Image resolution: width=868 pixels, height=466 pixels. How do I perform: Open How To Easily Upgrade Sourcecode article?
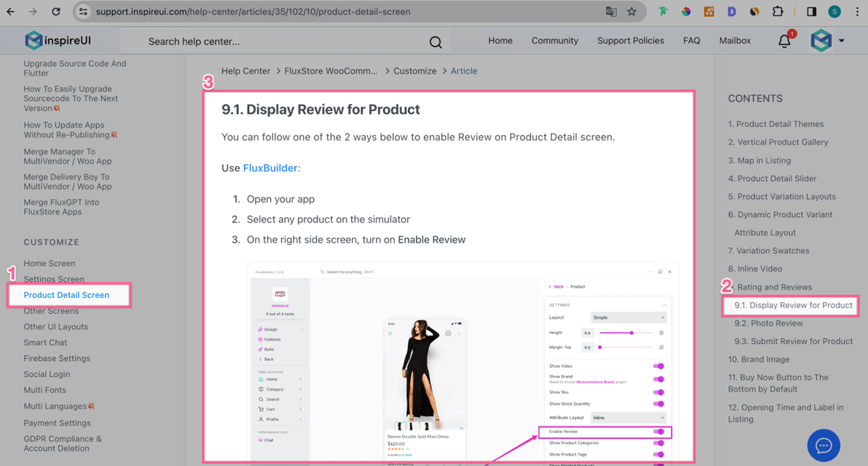pyautogui.click(x=71, y=98)
